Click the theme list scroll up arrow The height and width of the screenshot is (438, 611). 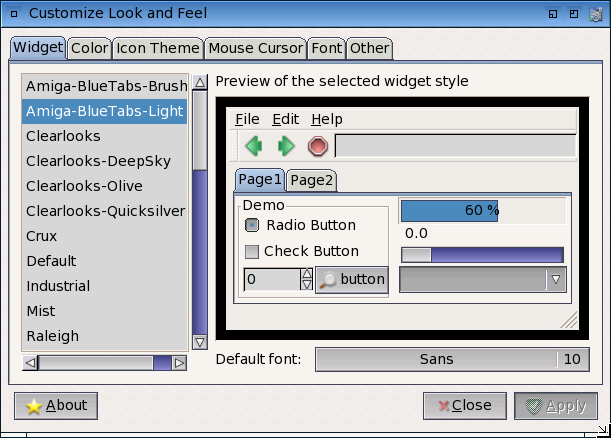coord(200,82)
